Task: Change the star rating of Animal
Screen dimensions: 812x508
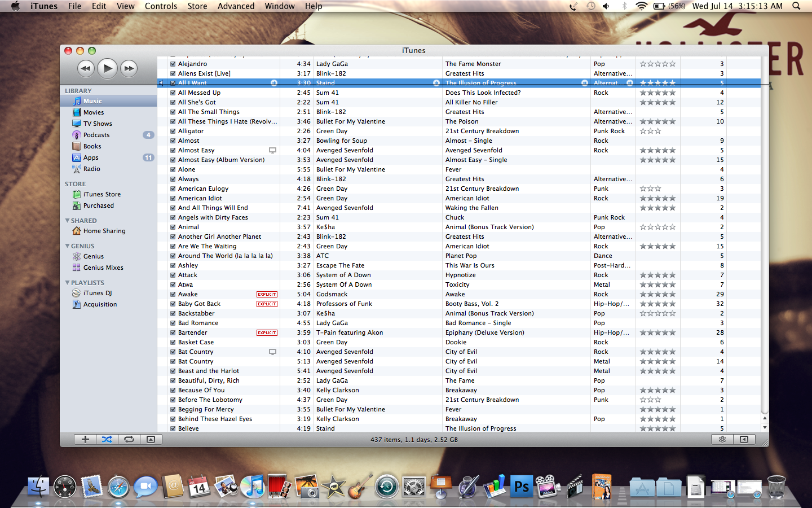Action: (x=657, y=227)
